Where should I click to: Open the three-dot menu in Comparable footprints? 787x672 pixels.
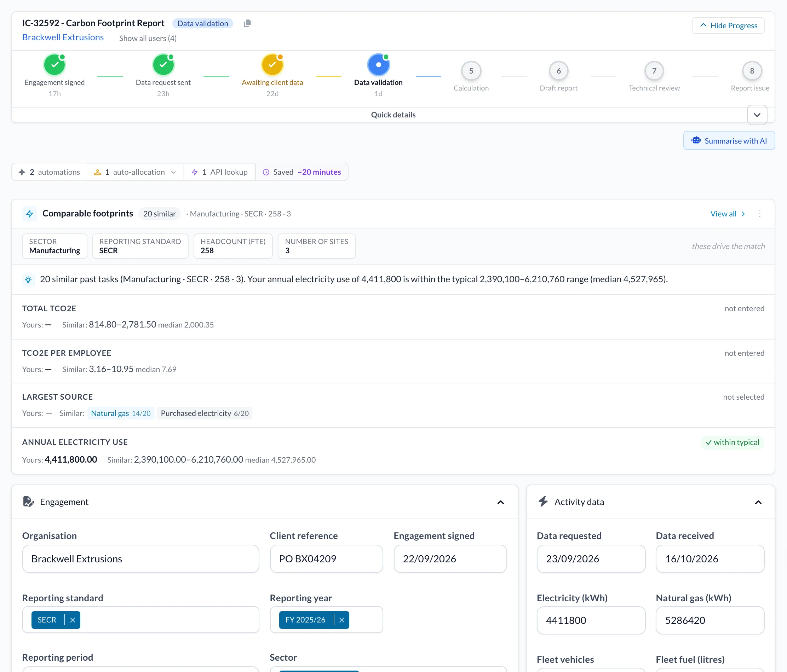point(760,214)
